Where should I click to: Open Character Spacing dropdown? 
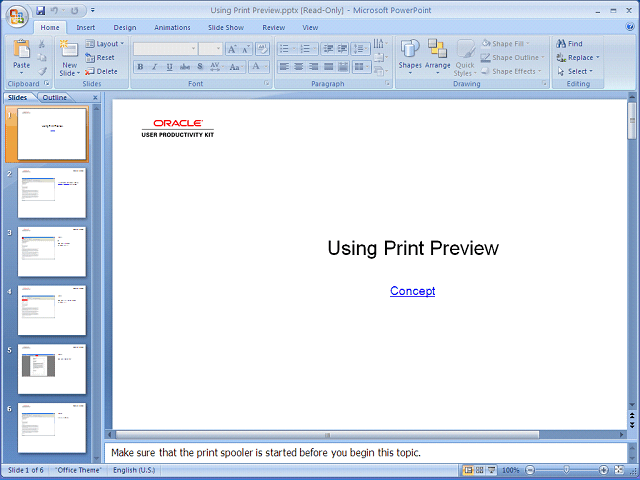click(216, 67)
